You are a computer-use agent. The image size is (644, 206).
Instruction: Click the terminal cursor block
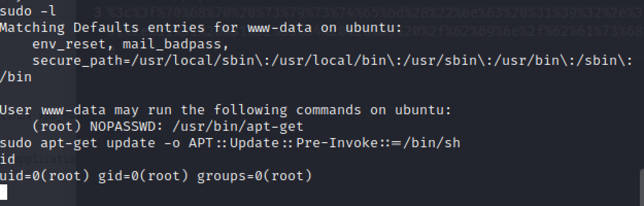point(4,193)
